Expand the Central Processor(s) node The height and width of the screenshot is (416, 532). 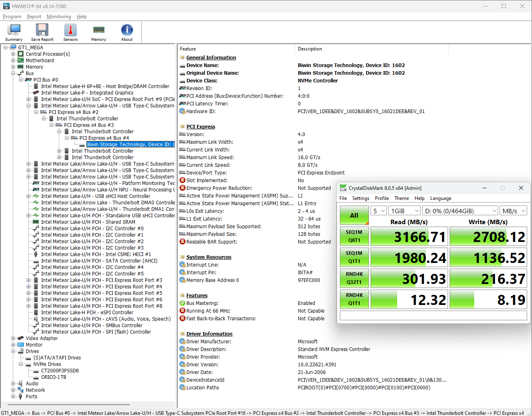click(13, 54)
